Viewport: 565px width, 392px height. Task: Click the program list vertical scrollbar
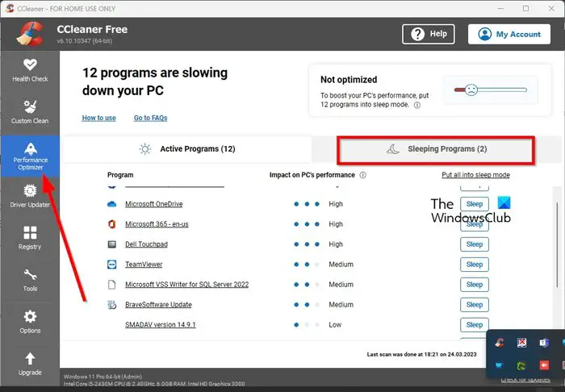tap(559, 244)
